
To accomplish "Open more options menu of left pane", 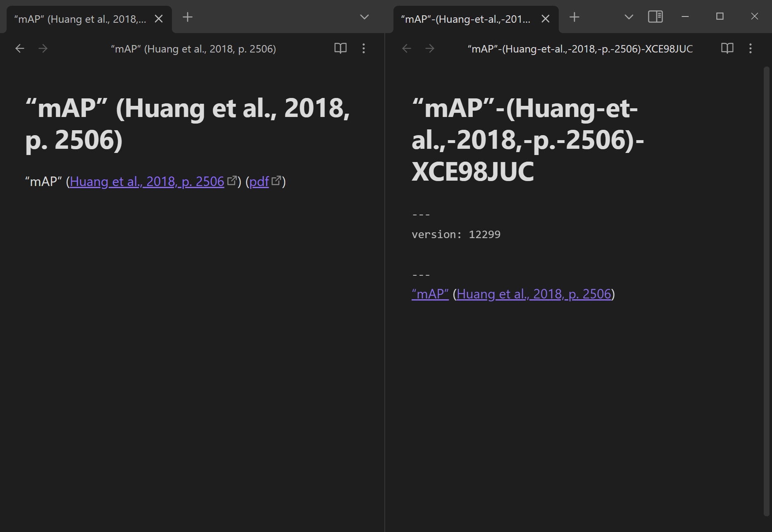I will [x=364, y=48].
